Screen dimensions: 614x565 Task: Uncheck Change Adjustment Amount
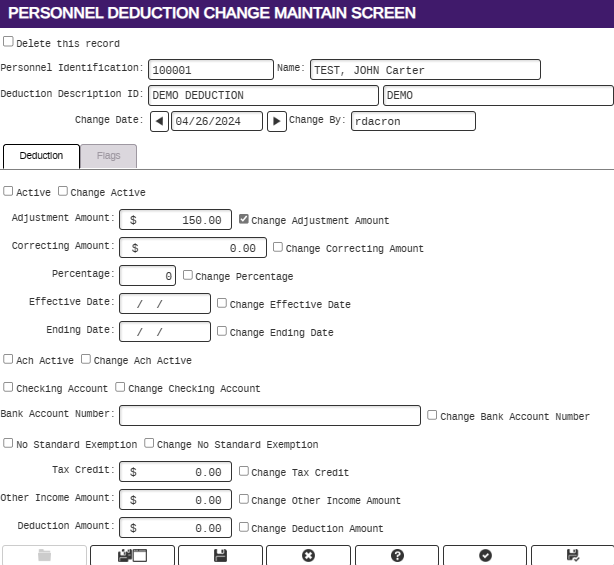click(244, 219)
